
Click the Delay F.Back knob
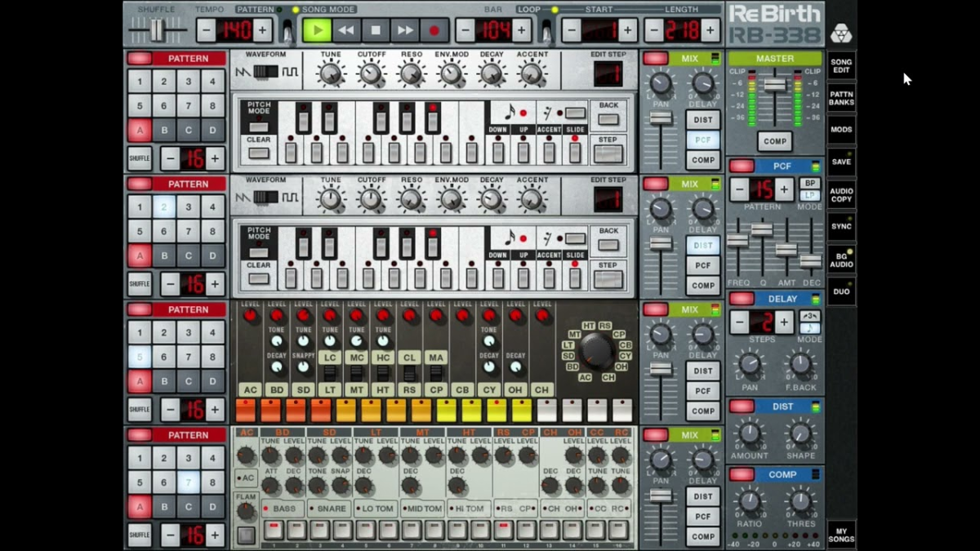(800, 364)
